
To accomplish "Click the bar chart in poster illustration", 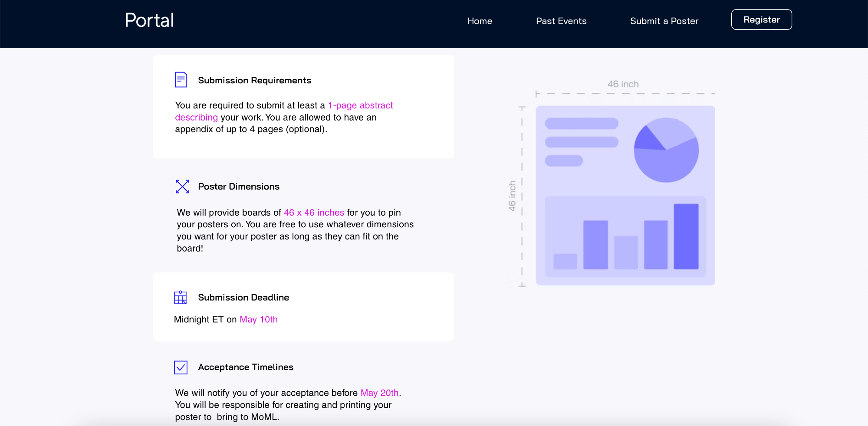I will coord(625,237).
